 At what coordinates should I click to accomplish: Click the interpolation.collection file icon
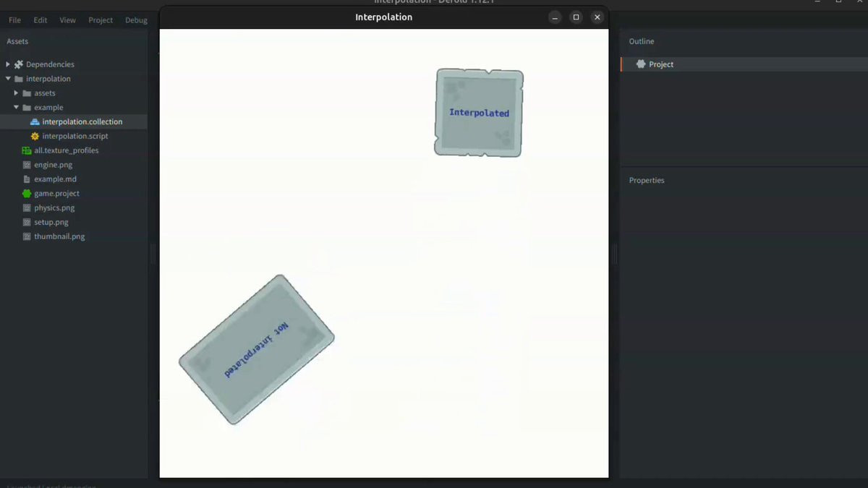[x=35, y=121]
